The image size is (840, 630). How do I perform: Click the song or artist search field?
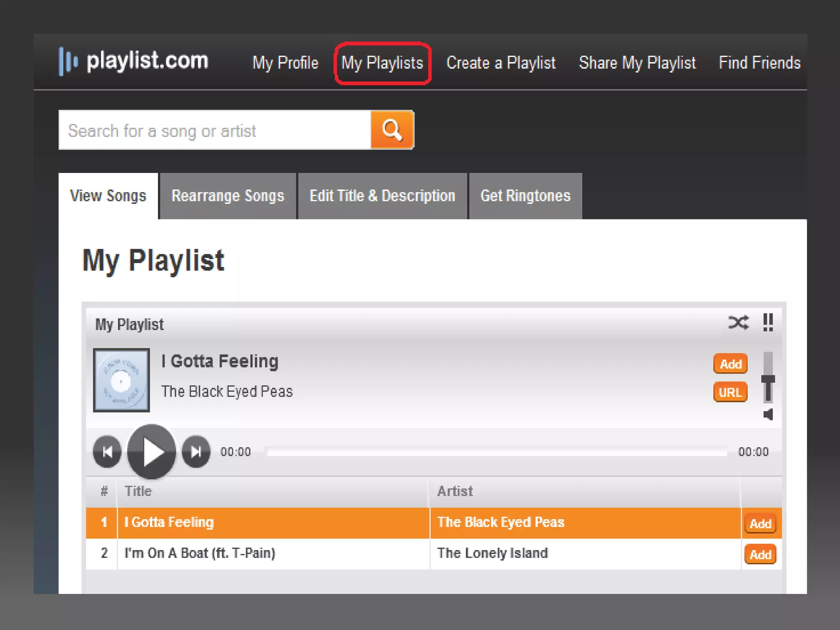[215, 130]
